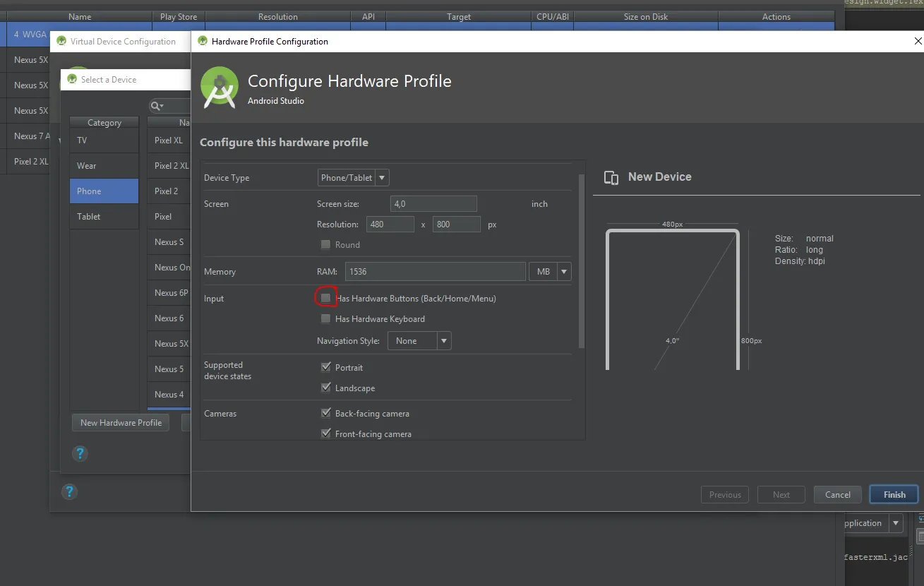This screenshot has height=586, width=924.
Task: Click the Finish button
Action: [x=894, y=494]
